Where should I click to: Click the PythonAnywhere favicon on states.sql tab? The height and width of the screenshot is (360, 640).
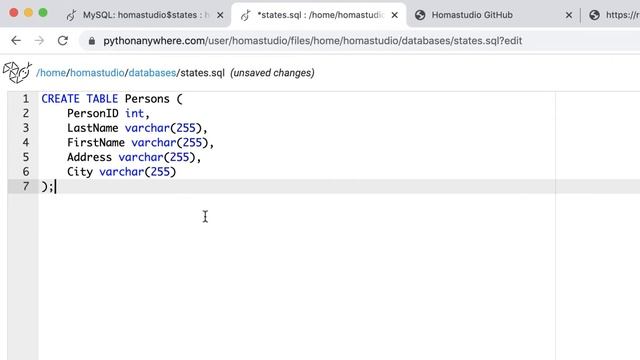point(245,15)
